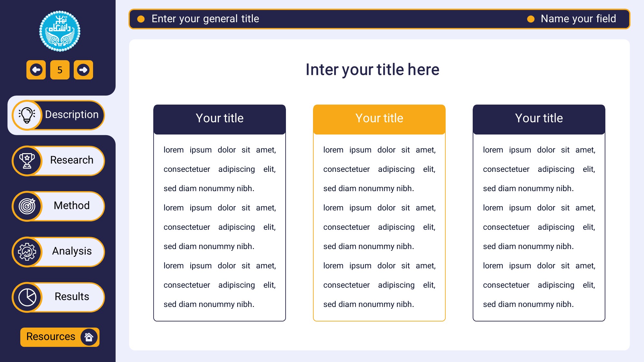
Task: Click the Analysis gear chart icon
Action: pos(27,252)
